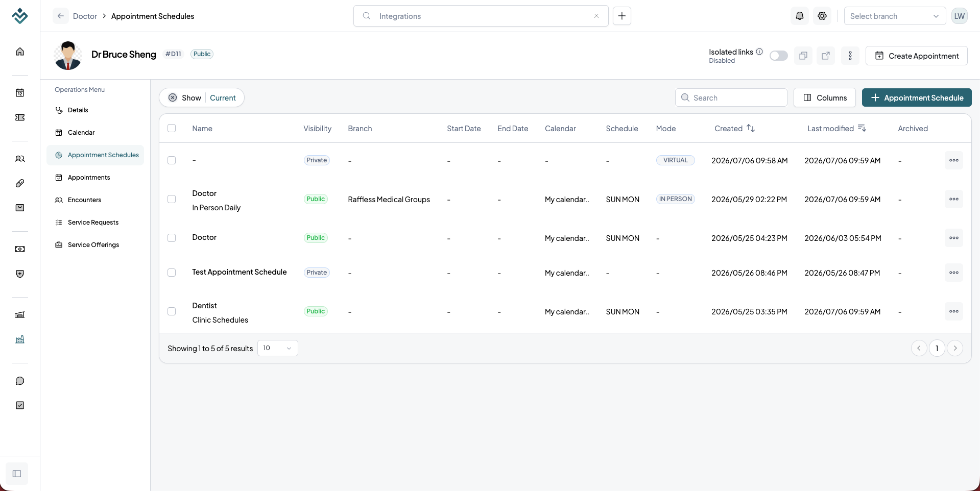Click the copy link icon beside Isolated links
Viewport: 980px width, 491px height.
[x=803, y=56]
